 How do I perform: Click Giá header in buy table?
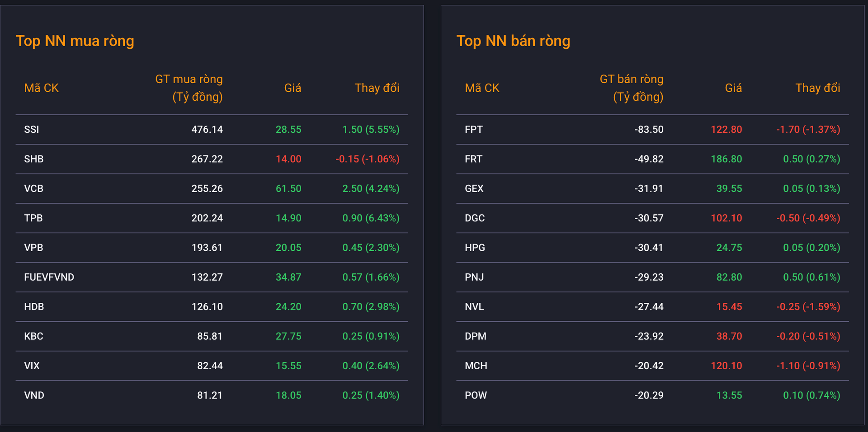pyautogui.click(x=292, y=88)
